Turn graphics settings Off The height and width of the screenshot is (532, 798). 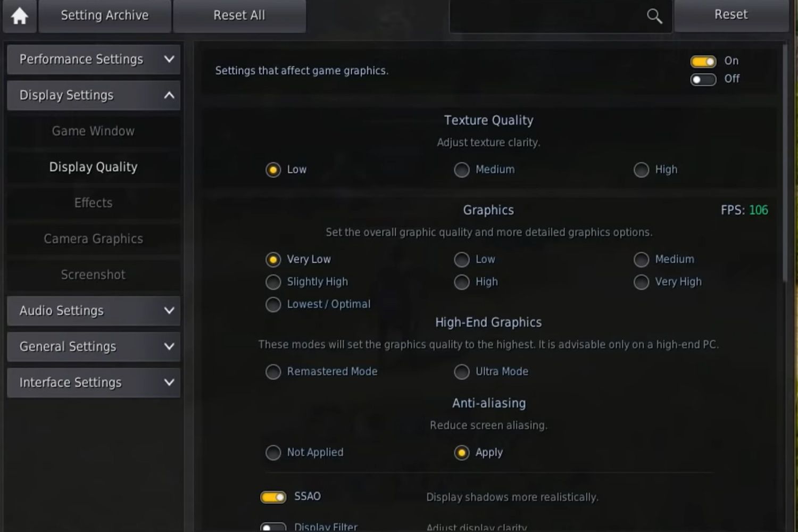point(703,79)
